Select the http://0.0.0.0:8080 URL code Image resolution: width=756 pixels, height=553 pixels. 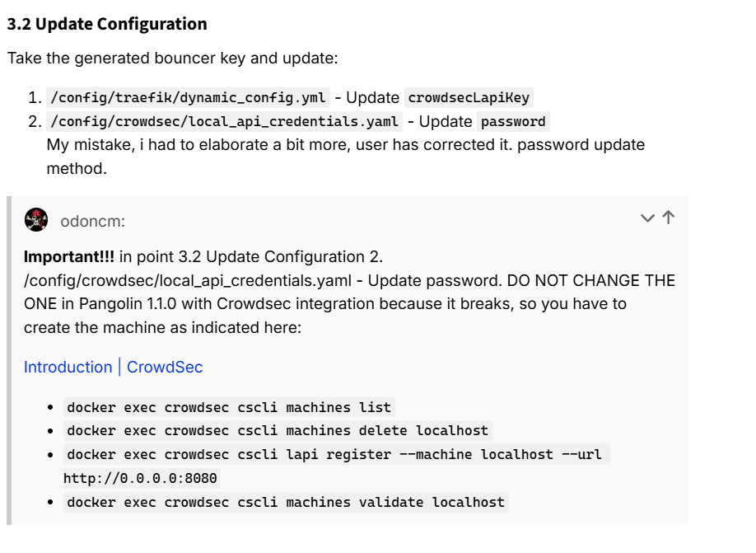(141, 478)
